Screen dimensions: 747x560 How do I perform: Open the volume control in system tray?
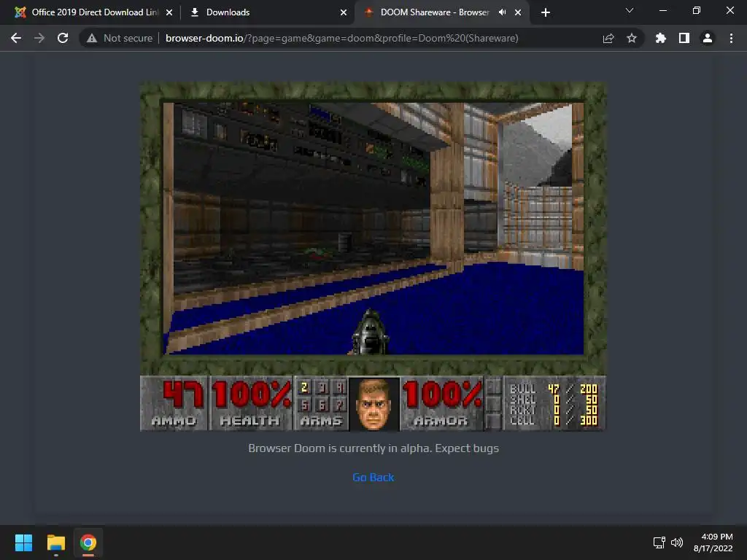click(x=676, y=542)
